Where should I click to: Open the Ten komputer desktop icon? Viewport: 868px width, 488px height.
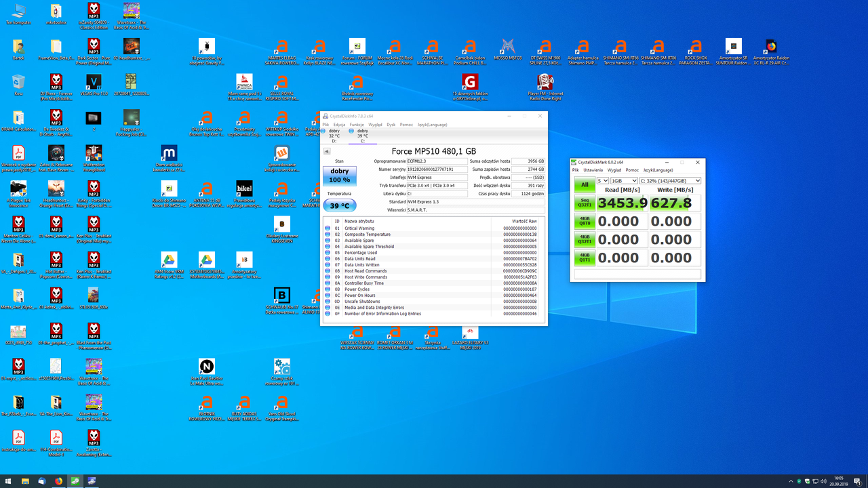[18, 12]
